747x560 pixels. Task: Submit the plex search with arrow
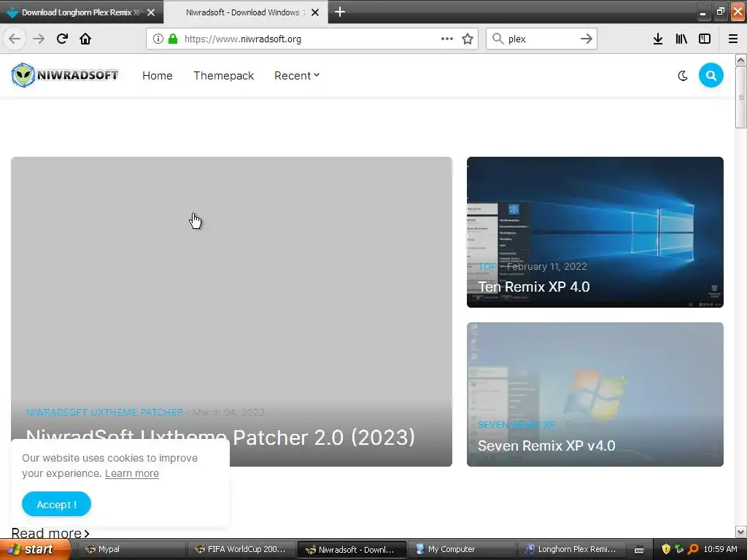[x=587, y=39]
